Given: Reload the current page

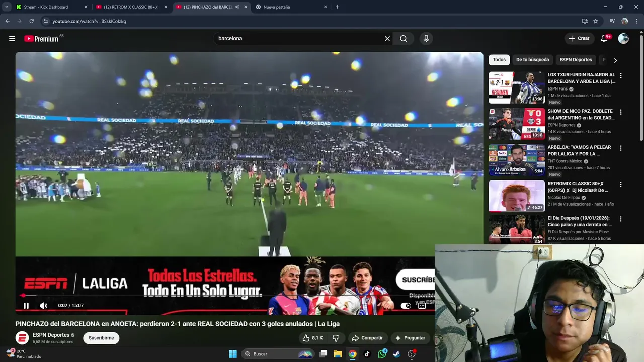Looking at the screenshot, I should tap(31, 21).
